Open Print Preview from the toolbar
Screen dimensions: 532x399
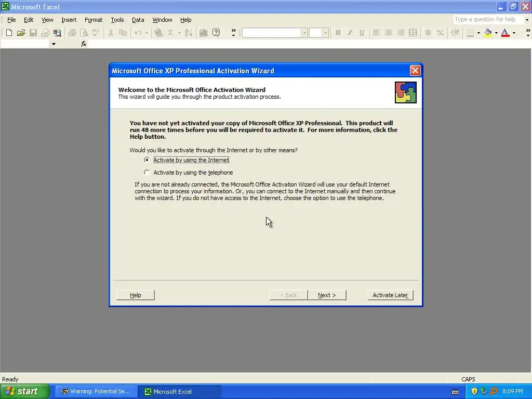click(84, 33)
